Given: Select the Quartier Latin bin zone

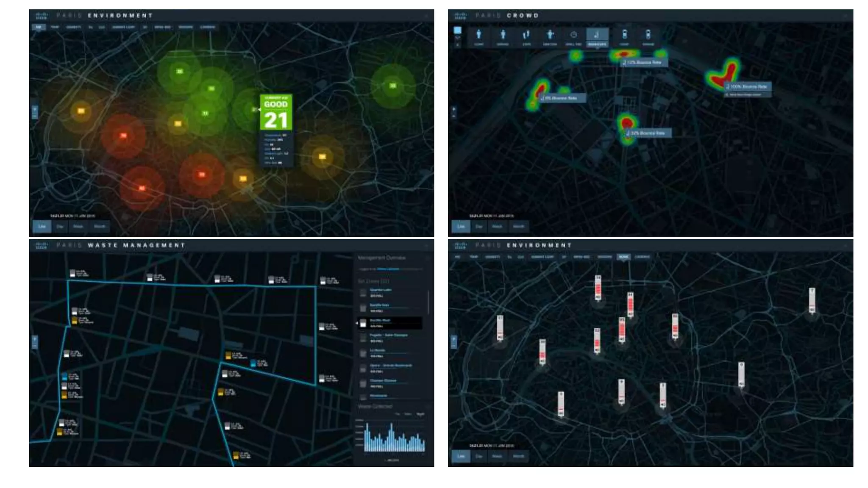Looking at the screenshot, I should tap(381, 290).
